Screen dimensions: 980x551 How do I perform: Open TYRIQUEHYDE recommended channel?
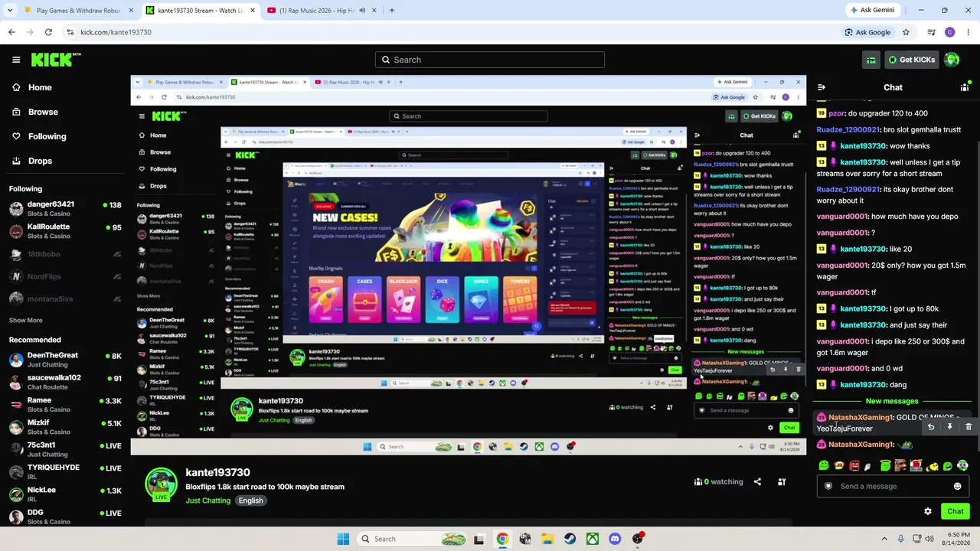(x=65, y=471)
